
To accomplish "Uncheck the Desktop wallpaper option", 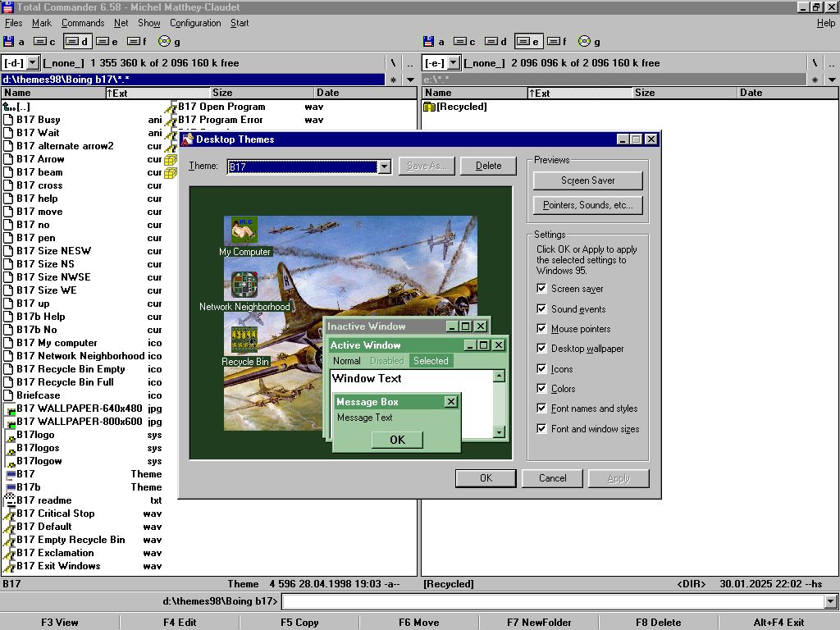I will point(541,349).
